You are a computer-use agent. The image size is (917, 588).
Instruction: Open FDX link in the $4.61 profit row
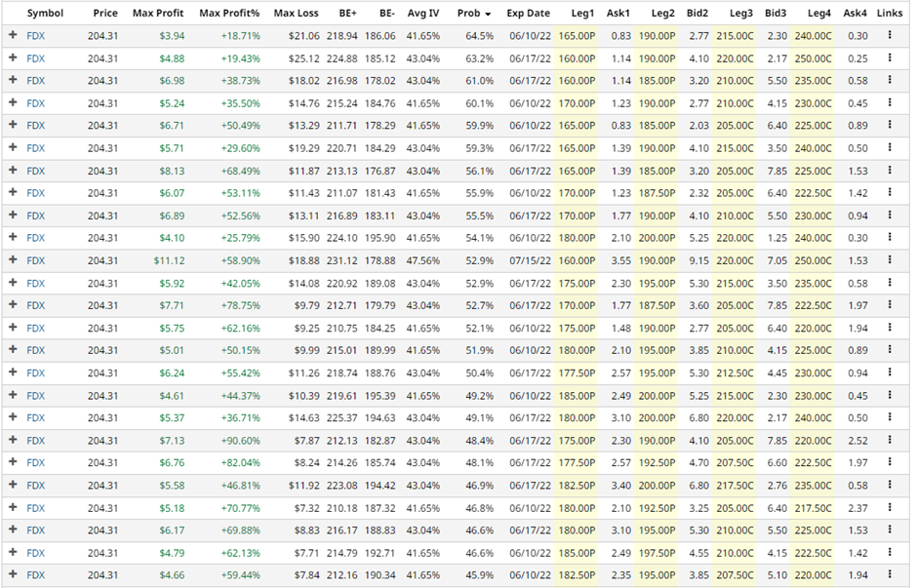[x=36, y=396]
